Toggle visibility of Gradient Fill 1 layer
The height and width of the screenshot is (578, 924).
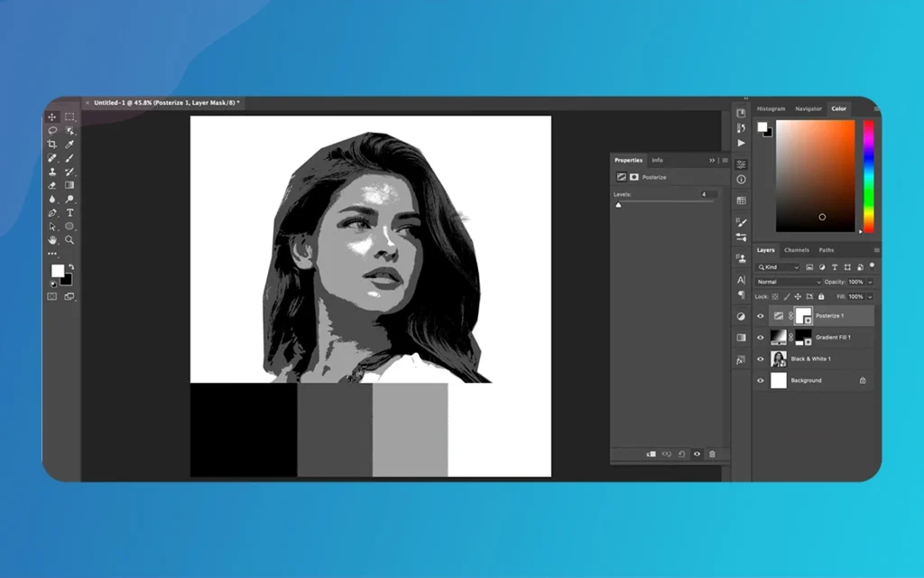tap(760, 338)
